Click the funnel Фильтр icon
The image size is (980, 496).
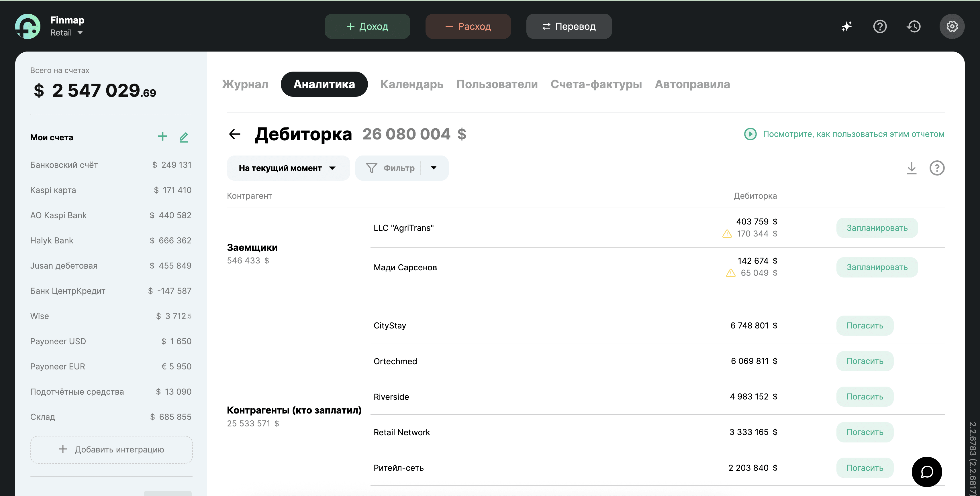[371, 168]
